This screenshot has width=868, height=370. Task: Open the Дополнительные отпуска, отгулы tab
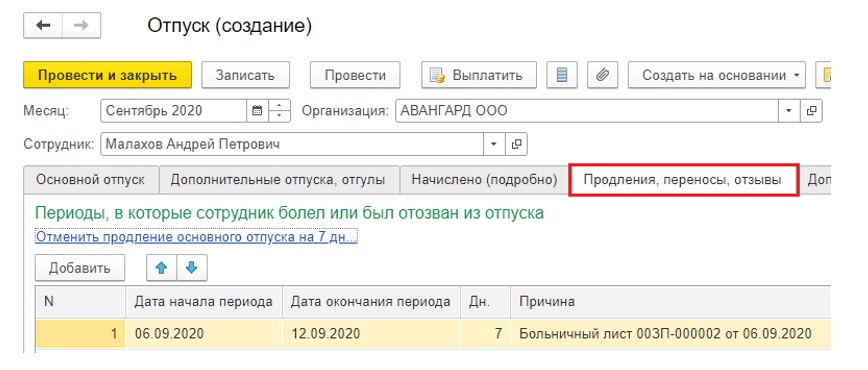pos(280,179)
